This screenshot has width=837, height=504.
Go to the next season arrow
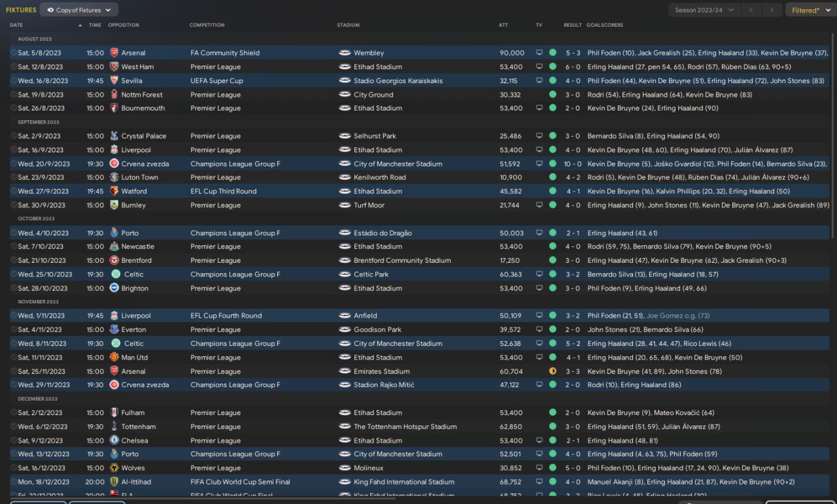[x=772, y=10]
